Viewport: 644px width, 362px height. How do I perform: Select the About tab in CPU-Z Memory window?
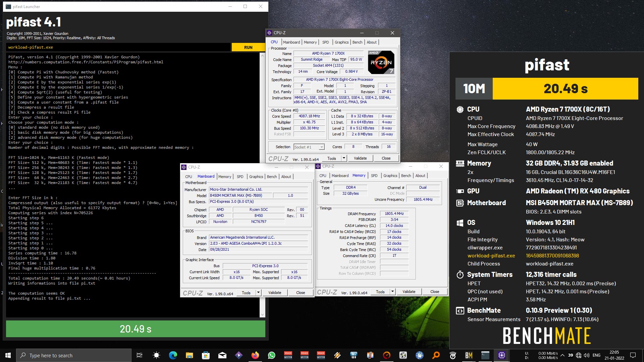420,176
